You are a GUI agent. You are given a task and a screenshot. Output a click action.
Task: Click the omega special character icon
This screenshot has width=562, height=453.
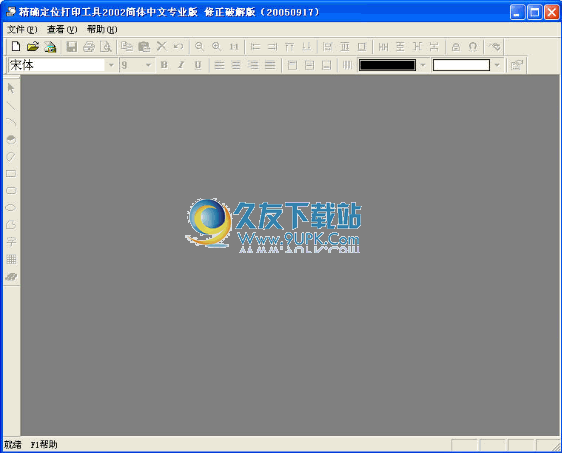coord(473,47)
